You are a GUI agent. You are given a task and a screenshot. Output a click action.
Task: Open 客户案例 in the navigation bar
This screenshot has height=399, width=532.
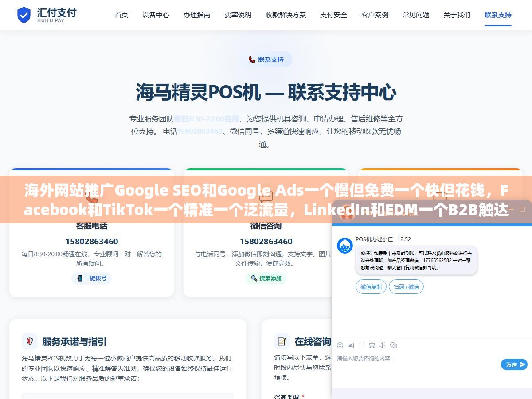pyautogui.click(x=375, y=15)
